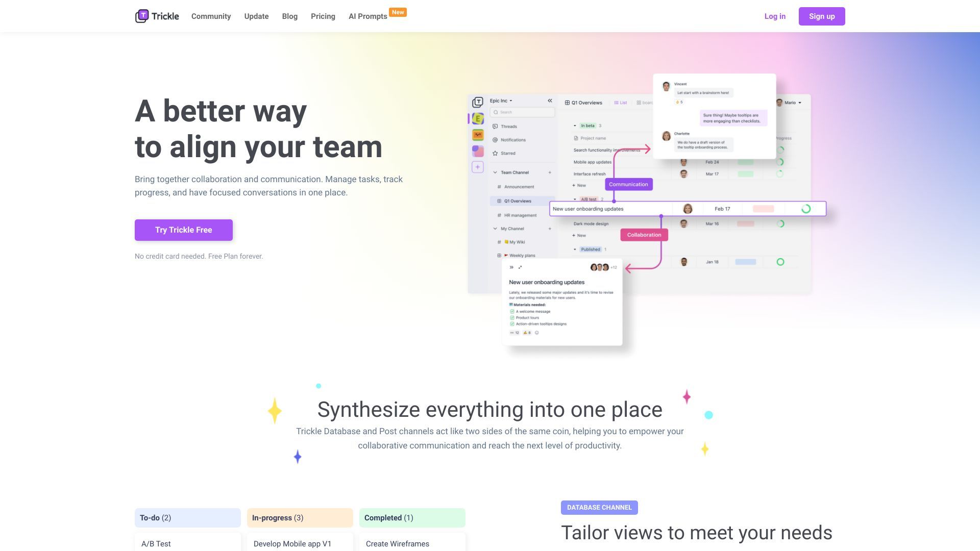Open the Pricing page
The image size is (980, 551).
(x=323, y=16)
